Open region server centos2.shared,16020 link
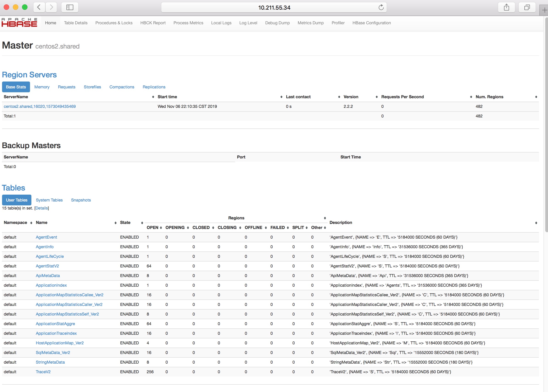 [x=40, y=106]
